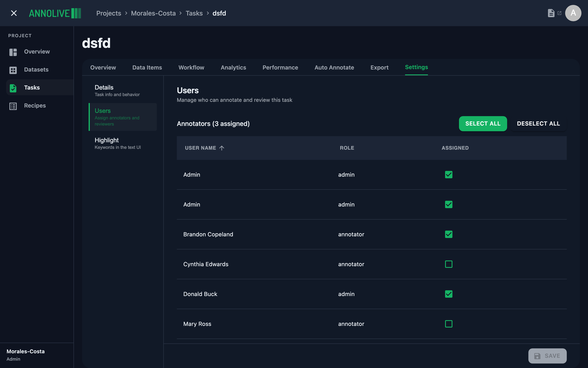This screenshot has height=368, width=588.
Task: Assign Cynthia Edwards via checkbox
Action: tap(449, 264)
